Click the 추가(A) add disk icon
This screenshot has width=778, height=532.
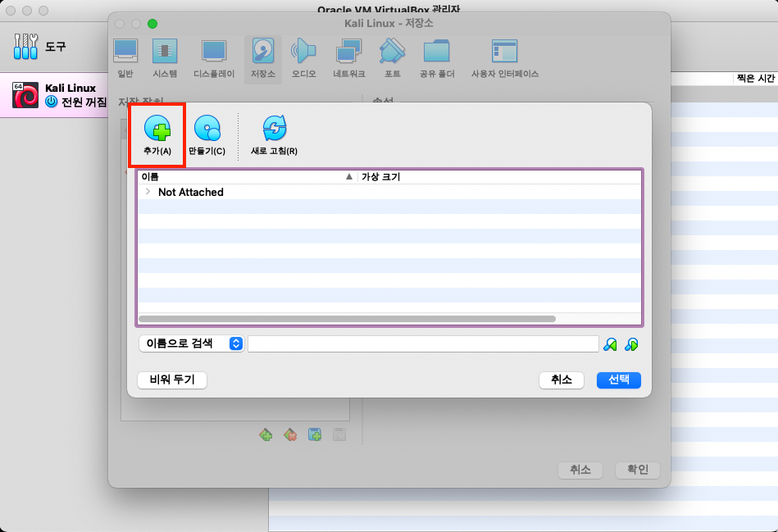pos(157,128)
